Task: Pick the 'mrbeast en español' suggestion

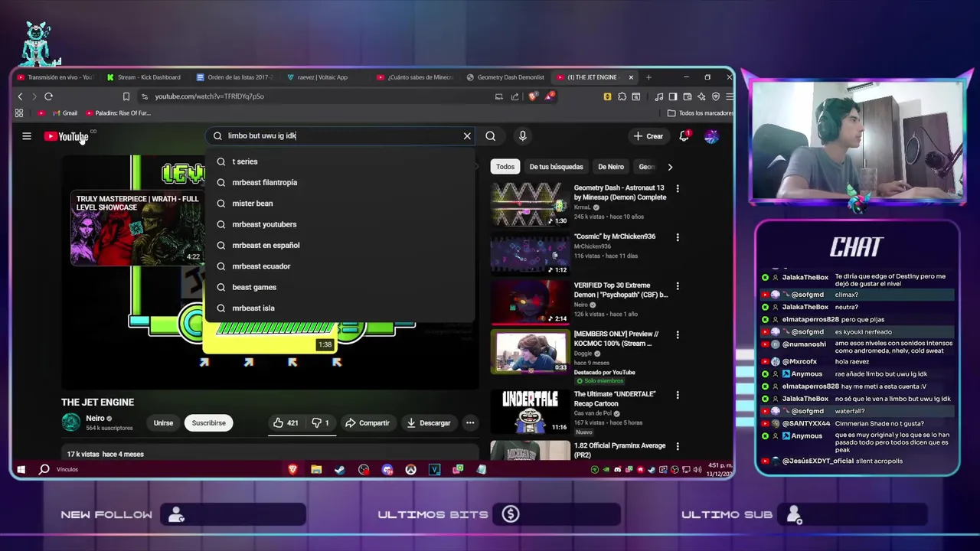Action: pos(340,245)
